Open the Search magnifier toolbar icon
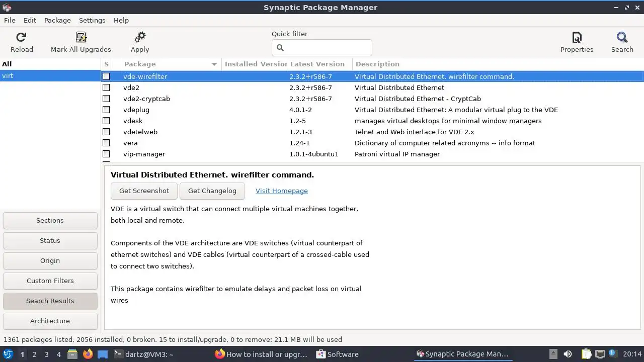This screenshot has height=362, width=644. click(622, 37)
